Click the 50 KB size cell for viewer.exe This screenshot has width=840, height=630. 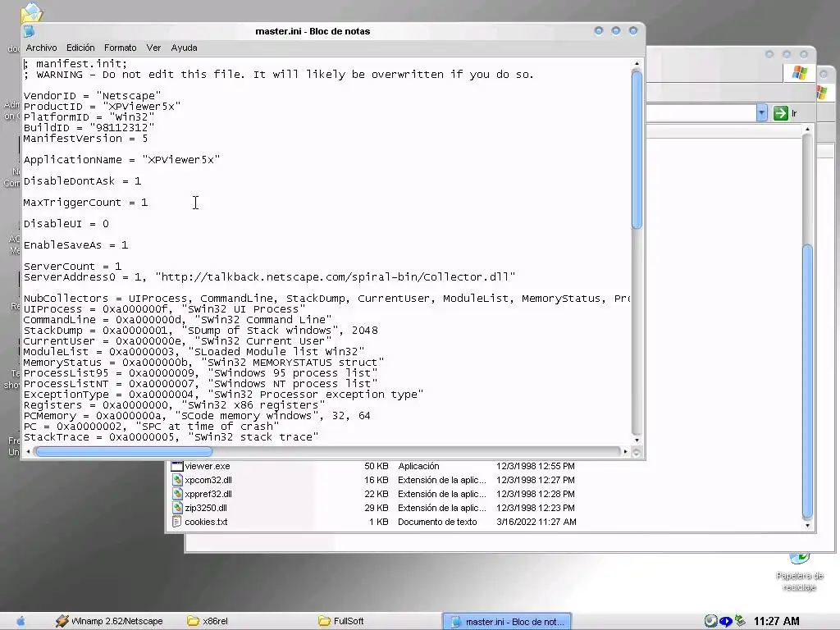(376, 466)
